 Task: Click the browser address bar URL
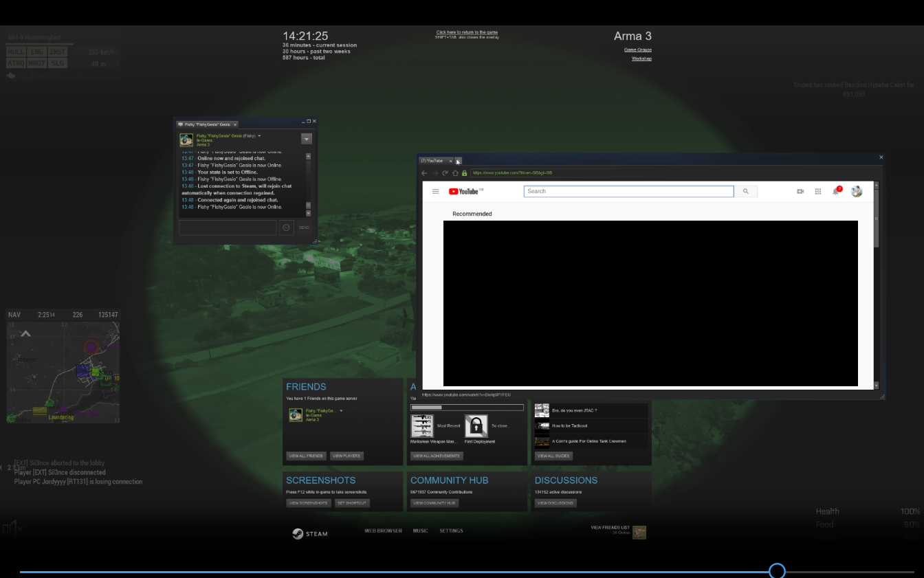click(x=512, y=173)
